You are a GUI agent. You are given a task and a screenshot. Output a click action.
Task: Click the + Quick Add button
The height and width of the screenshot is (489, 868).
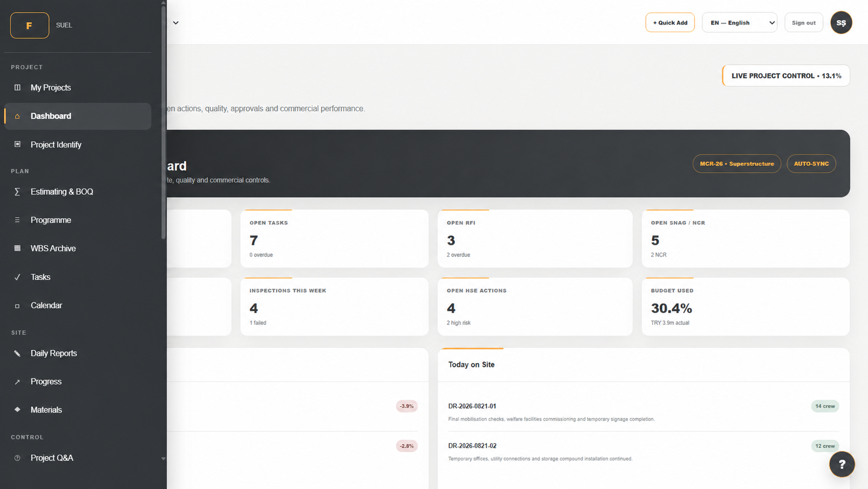click(x=670, y=23)
